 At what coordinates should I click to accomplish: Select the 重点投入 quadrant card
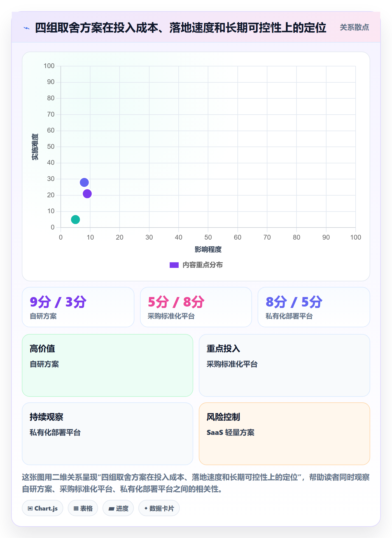[x=284, y=365]
